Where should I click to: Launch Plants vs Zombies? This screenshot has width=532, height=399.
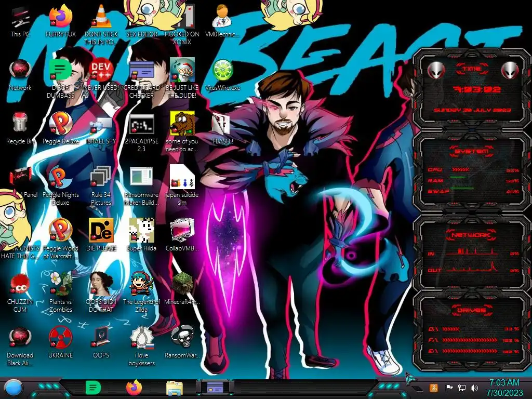point(60,292)
